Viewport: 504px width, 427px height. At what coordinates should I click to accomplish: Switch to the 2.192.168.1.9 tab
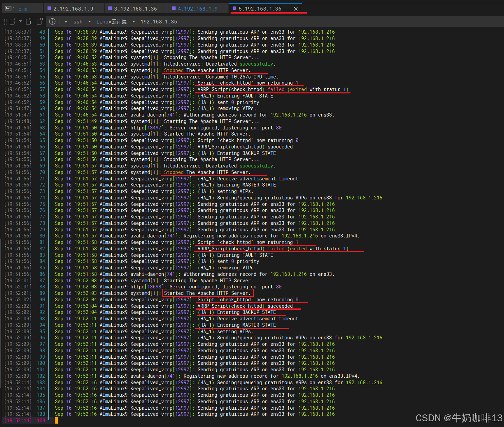[73, 9]
